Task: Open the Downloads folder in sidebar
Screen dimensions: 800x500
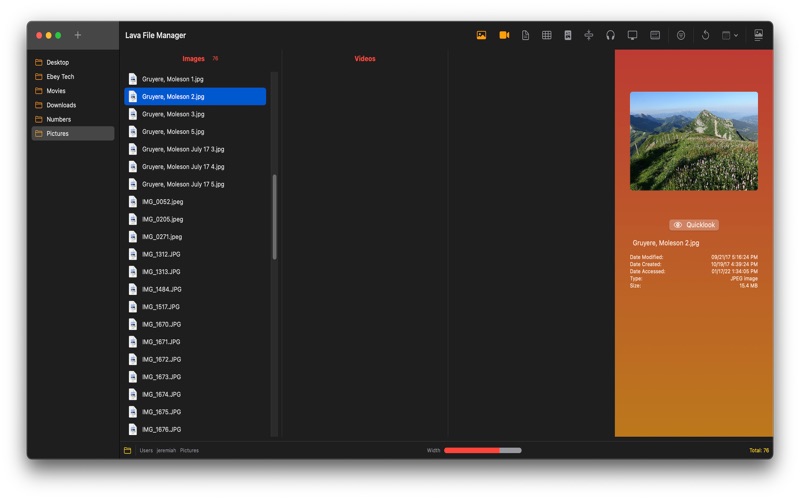Action: pos(61,105)
